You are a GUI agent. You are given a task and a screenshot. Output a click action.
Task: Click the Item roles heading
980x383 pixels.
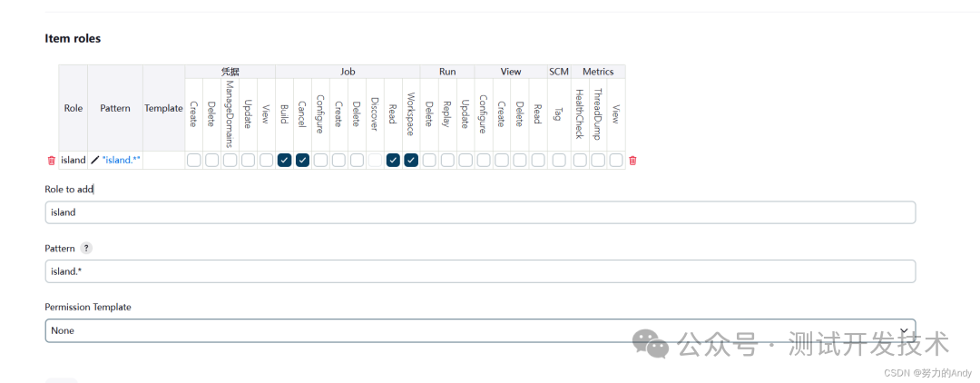pos(73,38)
